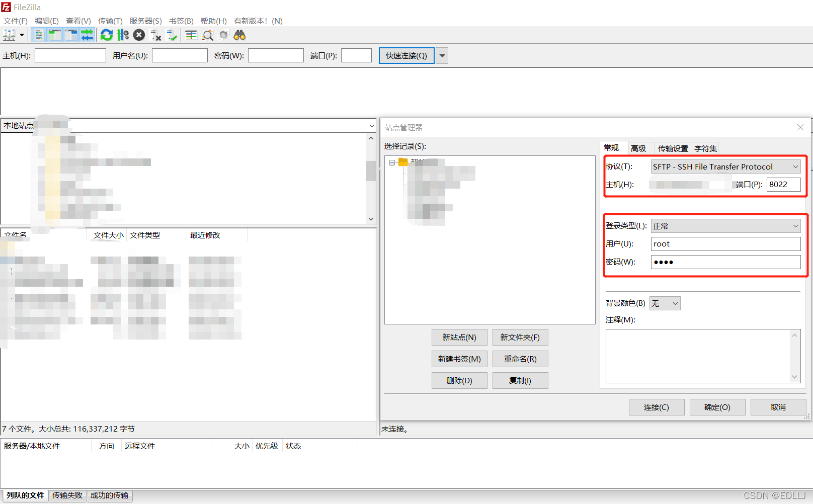Refresh file and folder lists icon
Viewport: 813px width, 504px height.
(107, 35)
